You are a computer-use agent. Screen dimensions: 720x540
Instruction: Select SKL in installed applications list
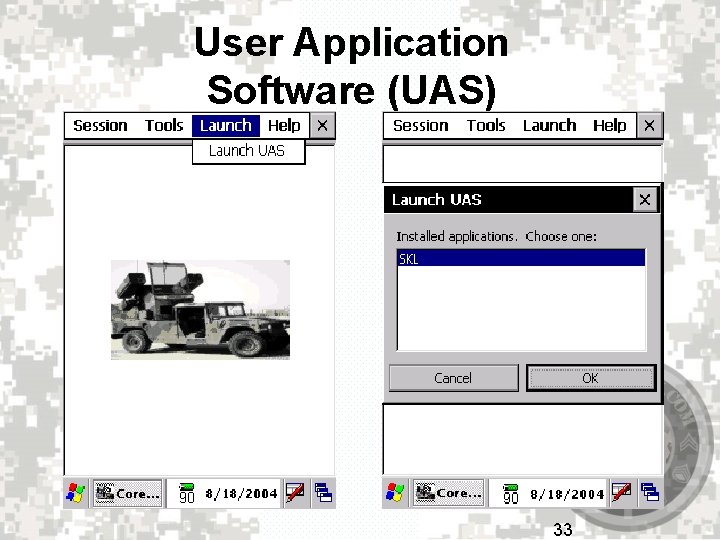point(521,259)
